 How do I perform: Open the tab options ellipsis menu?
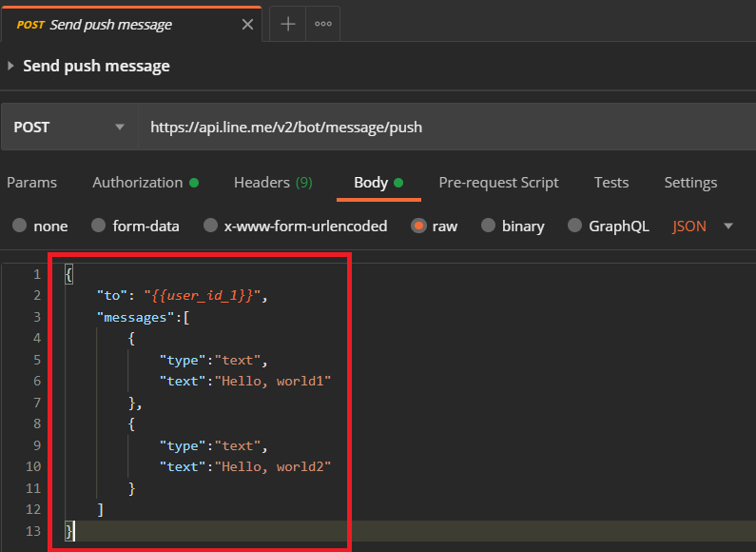[323, 24]
